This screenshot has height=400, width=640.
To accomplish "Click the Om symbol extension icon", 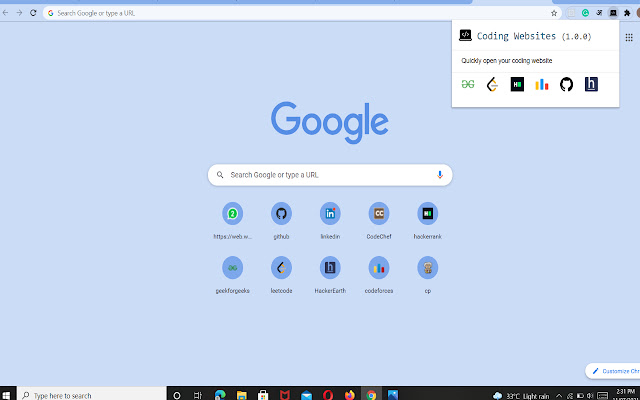I will tap(599, 13).
